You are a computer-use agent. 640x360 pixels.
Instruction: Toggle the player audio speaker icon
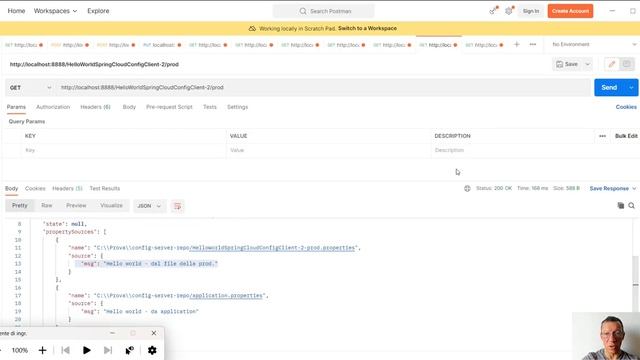tap(130, 350)
